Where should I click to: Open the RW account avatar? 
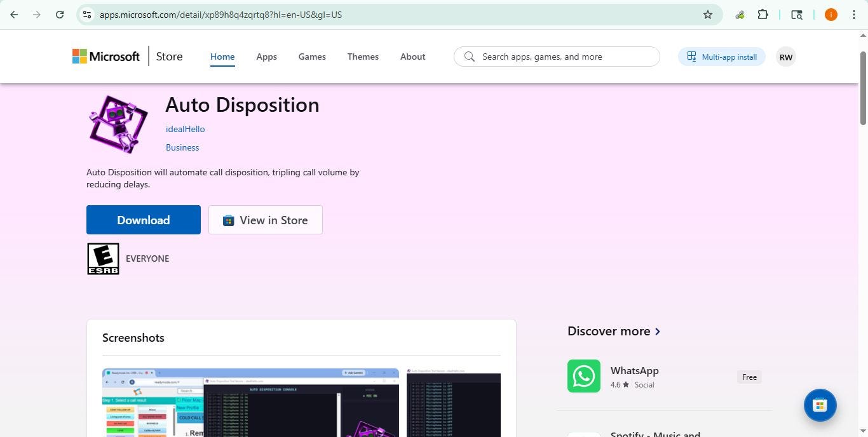[786, 57]
